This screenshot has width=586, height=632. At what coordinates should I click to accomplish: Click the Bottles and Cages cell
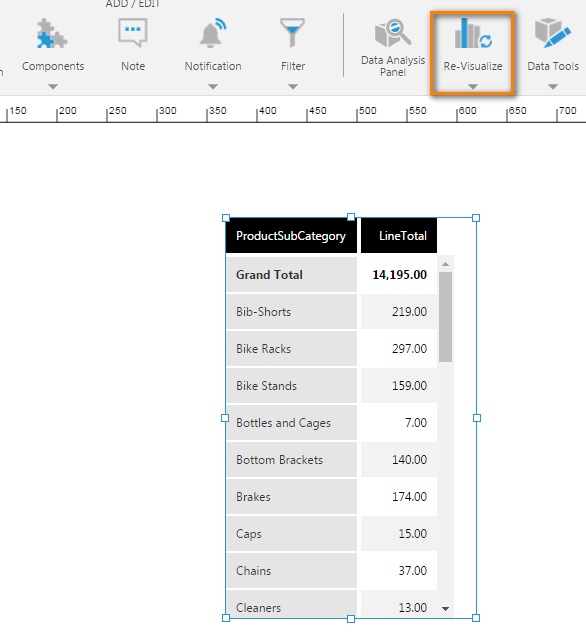(291, 423)
